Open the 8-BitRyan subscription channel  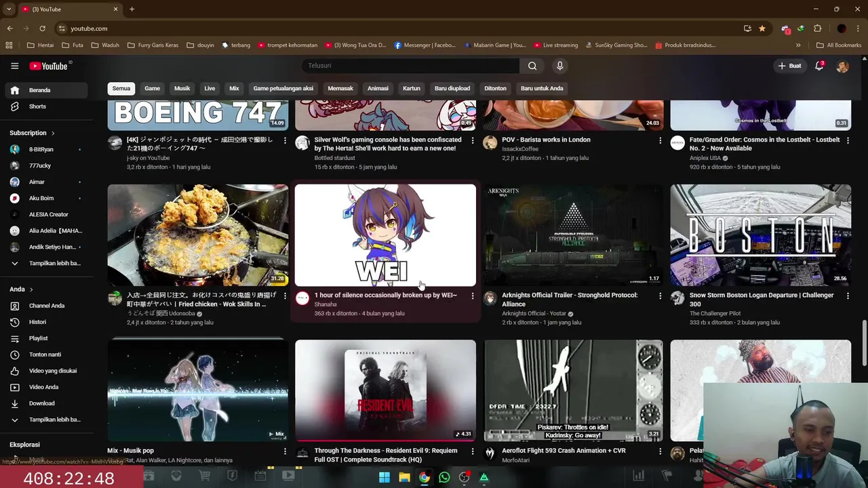[46, 149]
